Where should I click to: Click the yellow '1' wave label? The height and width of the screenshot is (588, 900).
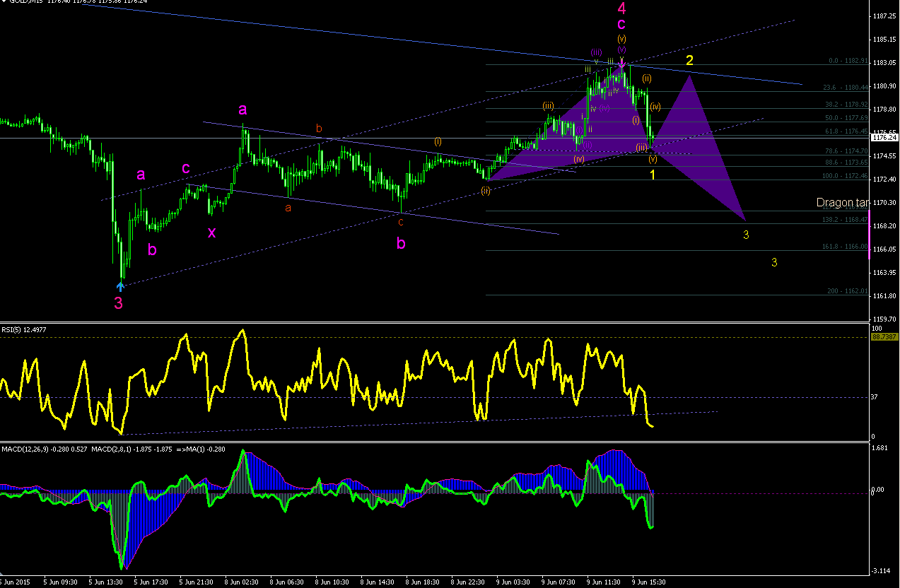(x=653, y=174)
